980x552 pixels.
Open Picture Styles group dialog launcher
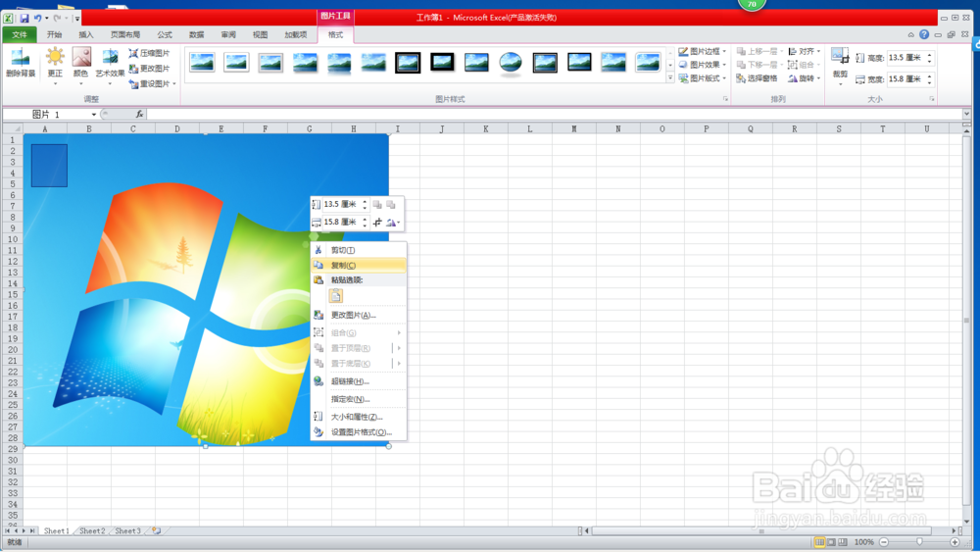725,99
